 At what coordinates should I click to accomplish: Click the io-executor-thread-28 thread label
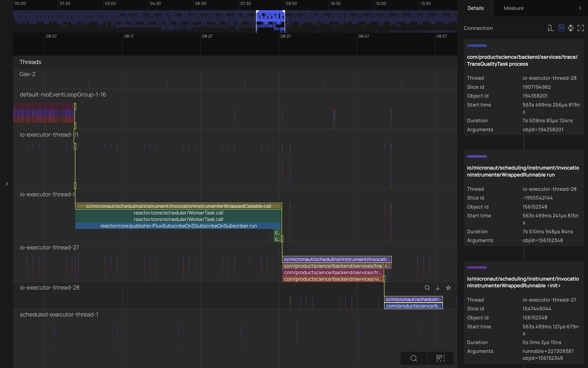[x=50, y=287]
